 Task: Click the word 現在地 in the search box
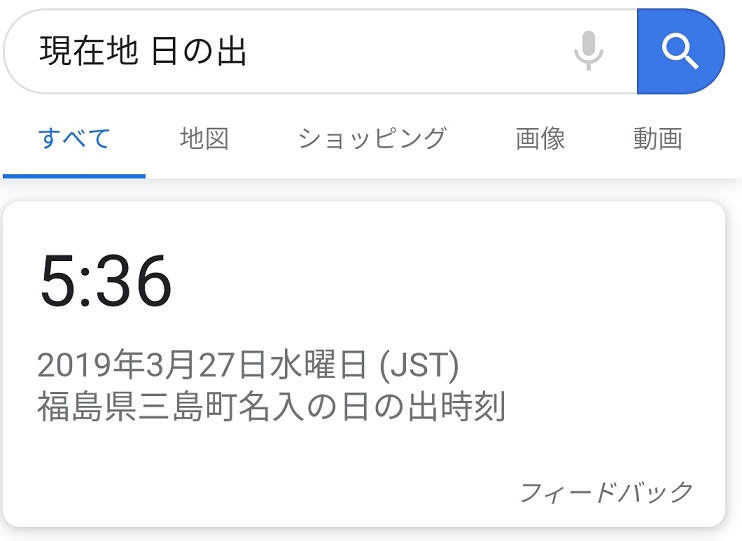[x=89, y=51]
